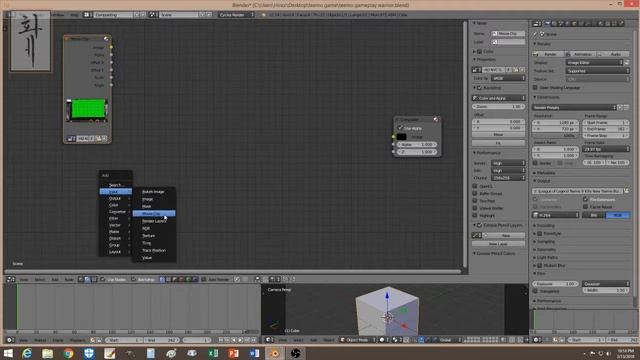Open the Frame Rate dropdown
The image size is (640, 360).
click(606, 149)
